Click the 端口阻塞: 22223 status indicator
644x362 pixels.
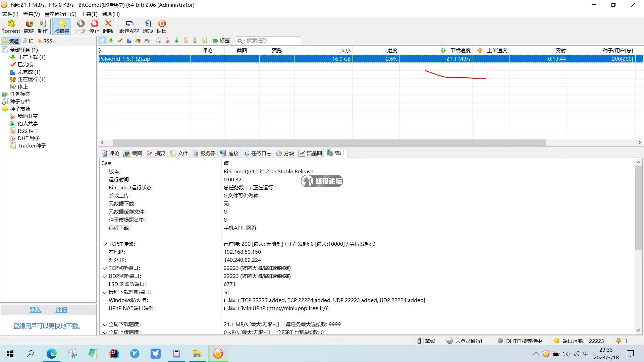(579, 341)
